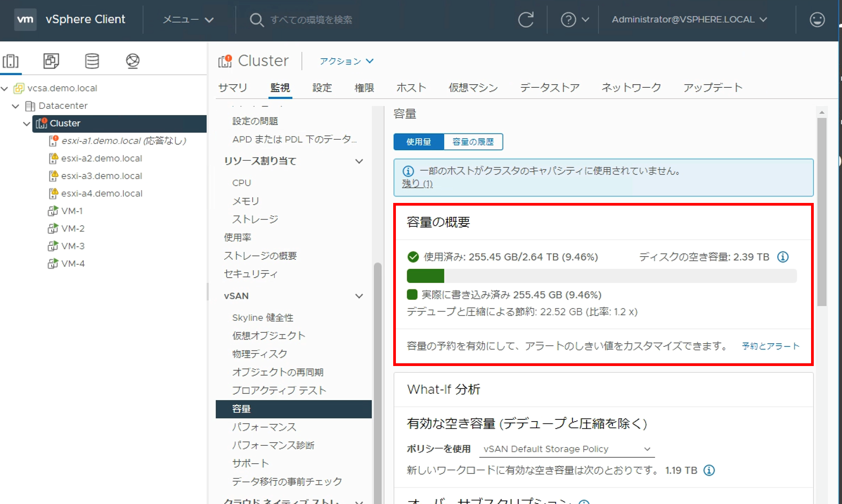The image size is (842, 504).
Task: Open the Hosts and Clusters inventory view icon
Action: pyautogui.click(x=11, y=60)
